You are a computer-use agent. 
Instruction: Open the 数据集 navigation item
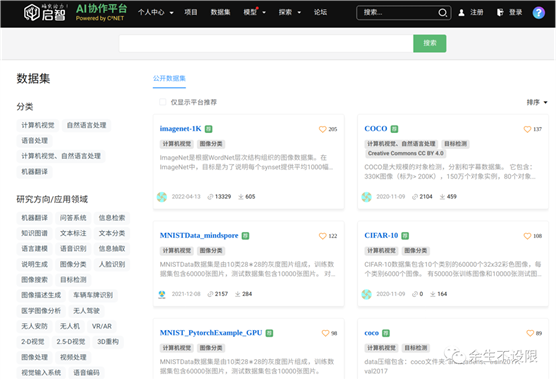coord(220,12)
